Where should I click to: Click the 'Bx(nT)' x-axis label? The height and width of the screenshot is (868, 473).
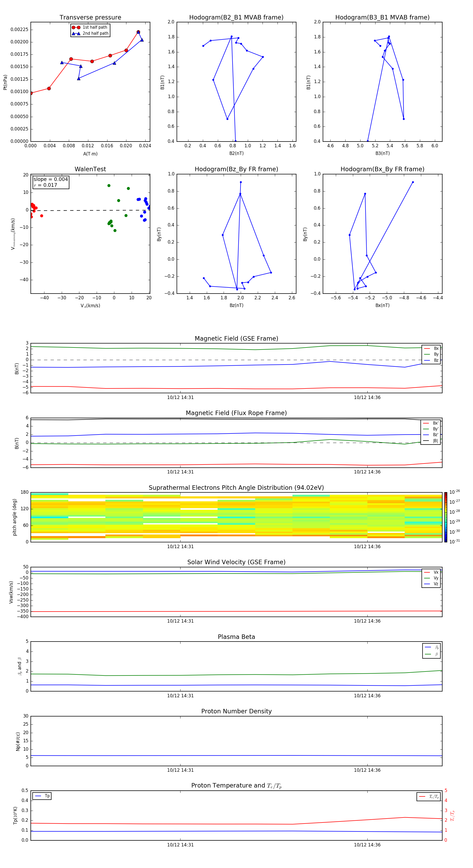[382, 305]
